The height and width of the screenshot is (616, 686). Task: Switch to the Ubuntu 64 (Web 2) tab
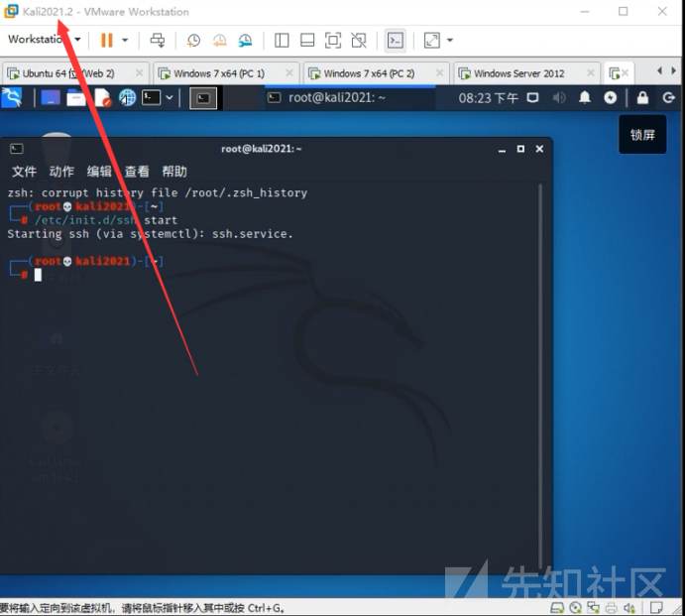(x=67, y=73)
